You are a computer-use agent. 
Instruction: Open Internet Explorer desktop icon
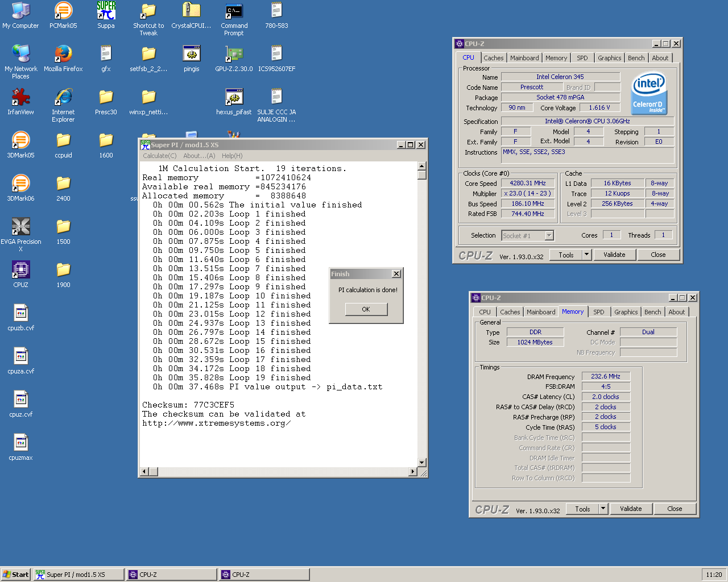[63, 105]
